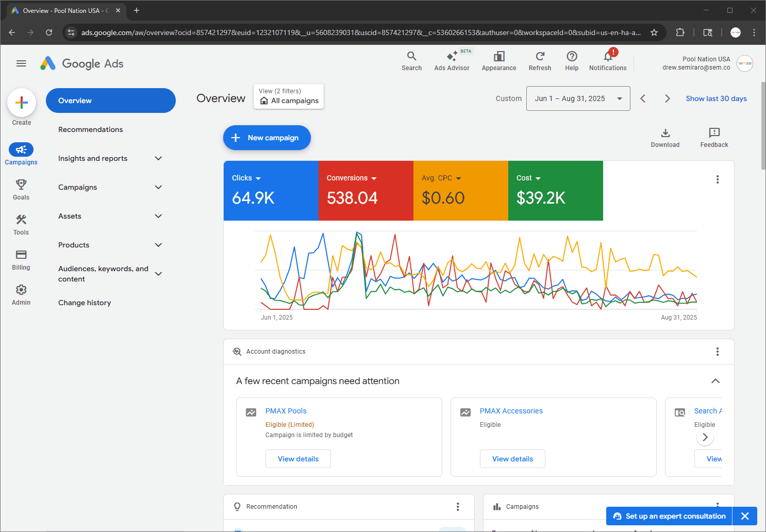Change the Clicks metric dropdown

246,178
